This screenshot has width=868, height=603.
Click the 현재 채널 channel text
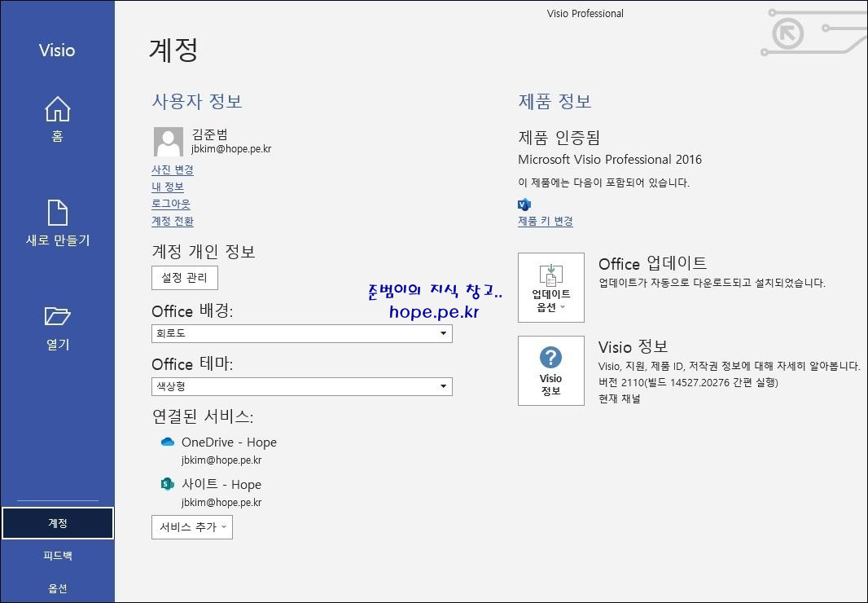click(x=620, y=398)
